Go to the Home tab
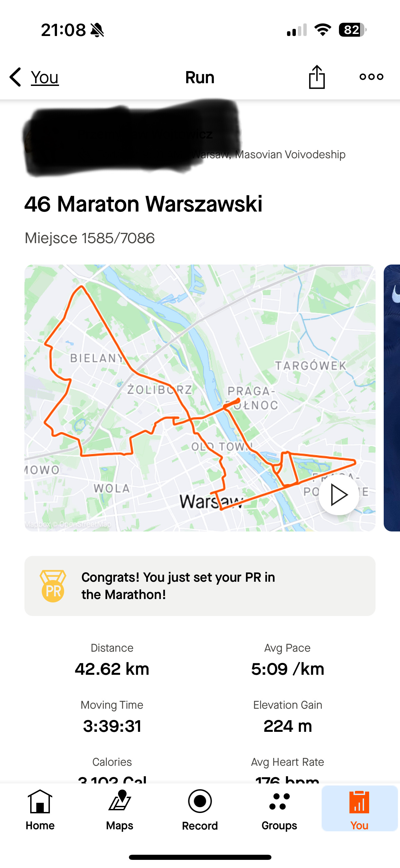This screenshot has width=400, height=868. pyautogui.click(x=40, y=810)
